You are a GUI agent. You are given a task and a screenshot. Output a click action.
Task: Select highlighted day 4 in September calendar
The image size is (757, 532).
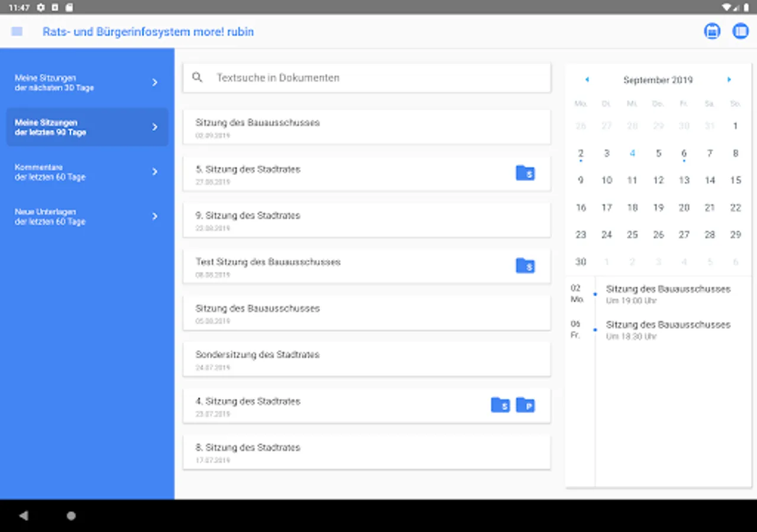click(632, 154)
